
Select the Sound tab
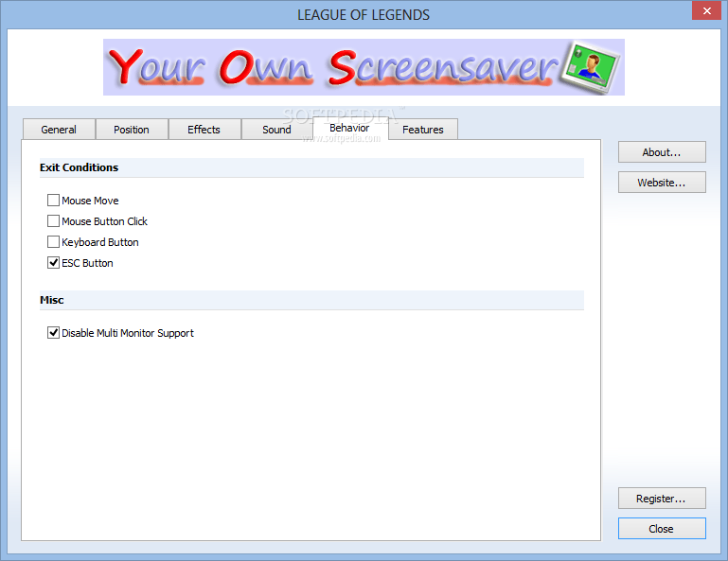click(276, 130)
